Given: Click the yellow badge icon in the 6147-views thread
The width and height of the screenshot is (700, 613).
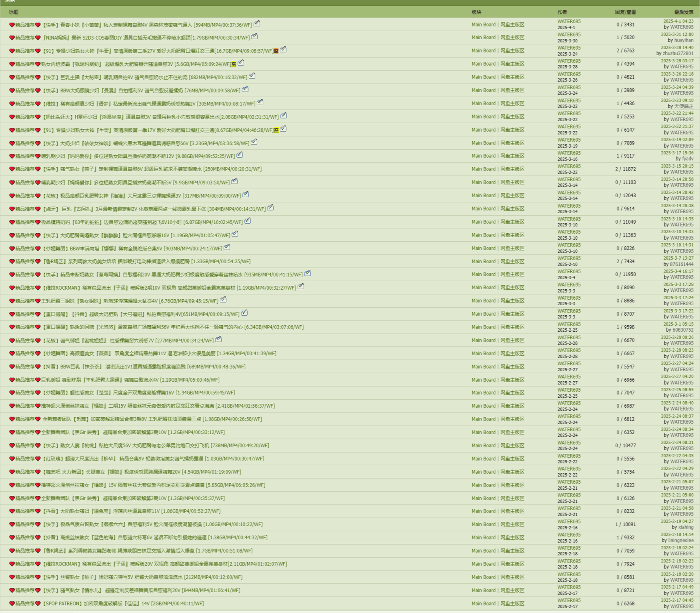Looking at the screenshot, I should coord(276,130).
